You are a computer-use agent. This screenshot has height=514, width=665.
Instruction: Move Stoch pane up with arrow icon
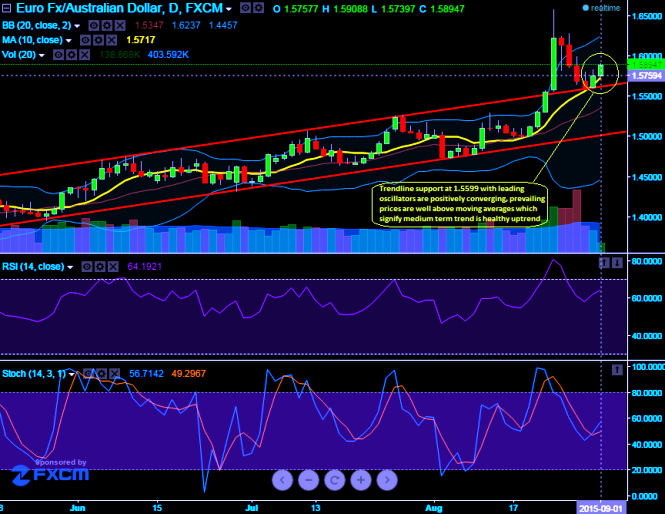617,370
